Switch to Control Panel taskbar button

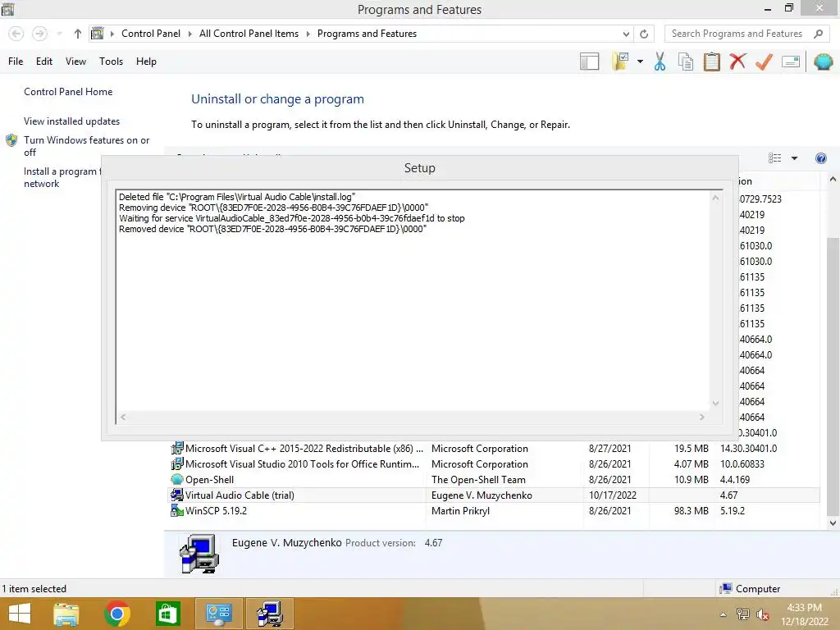pyautogui.click(x=218, y=614)
